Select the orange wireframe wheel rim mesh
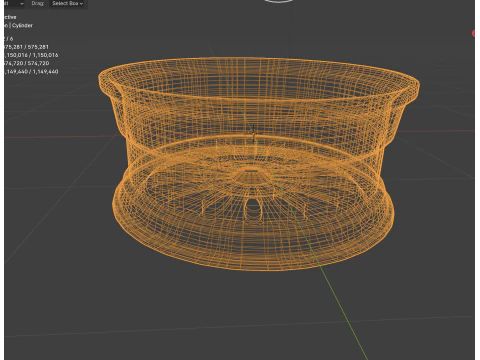Screen dimensions: 480x360 click(x=258, y=163)
